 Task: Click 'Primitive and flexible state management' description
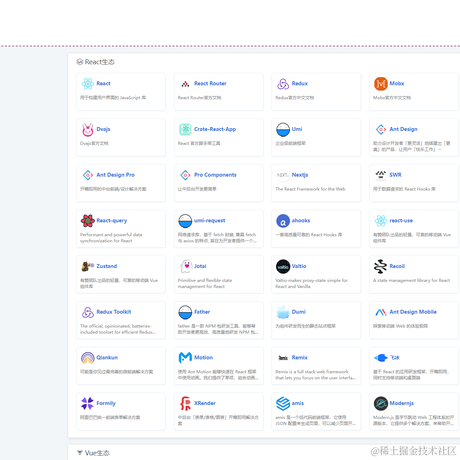tap(205, 283)
